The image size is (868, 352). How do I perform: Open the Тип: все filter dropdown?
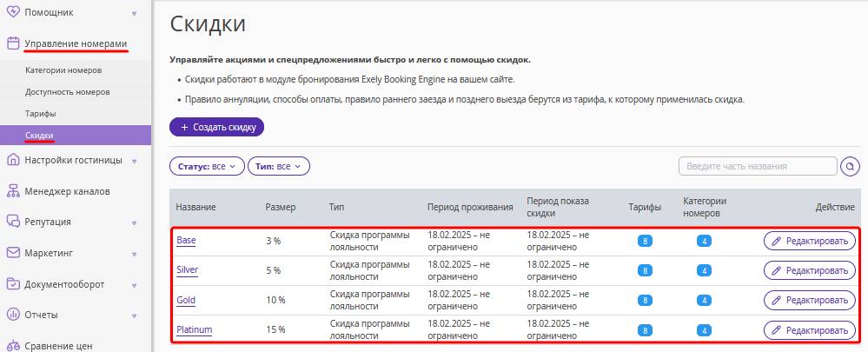tap(279, 166)
